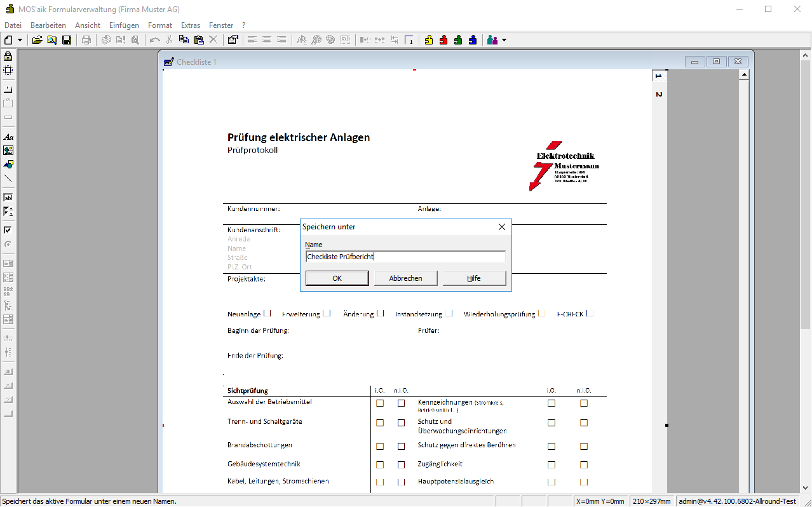Select the text tool 'Aa' in sidebar
The width and height of the screenshot is (812, 507).
coord(8,137)
